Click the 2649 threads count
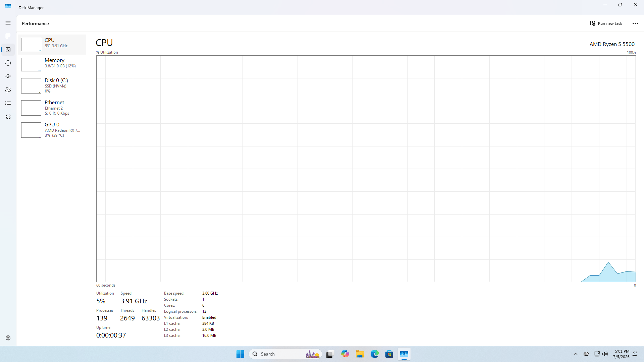This screenshot has height=362, width=644. 127,318
